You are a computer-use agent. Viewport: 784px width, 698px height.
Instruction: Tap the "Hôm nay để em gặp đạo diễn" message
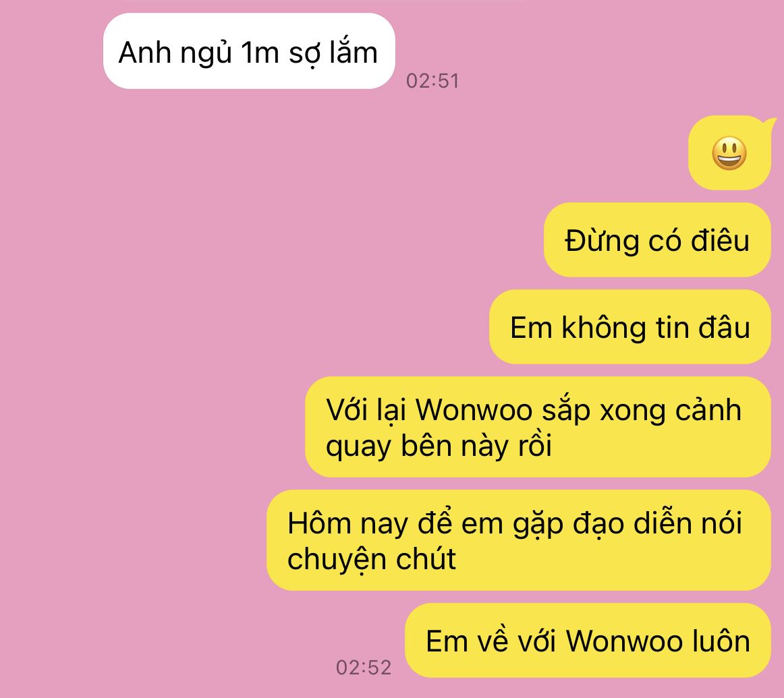(x=518, y=540)
